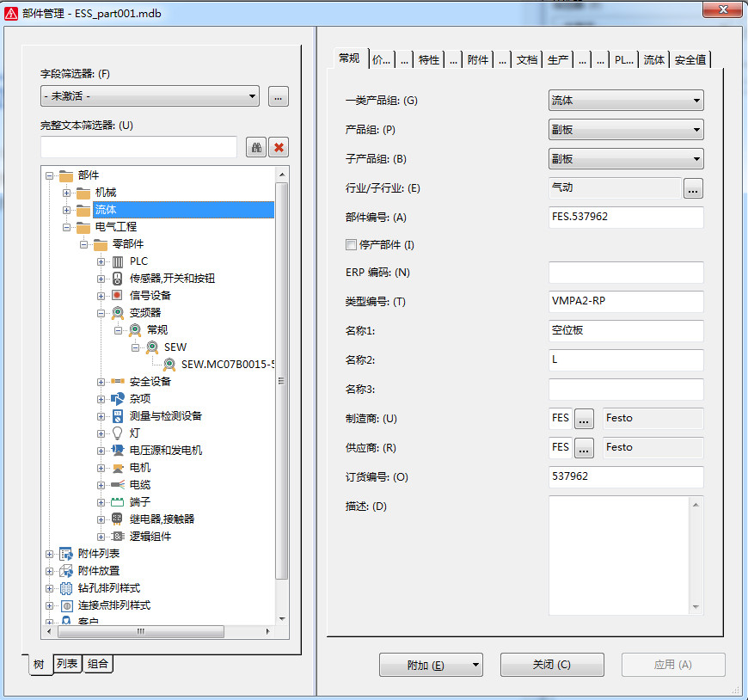Browse manufacturer with the 制造商 ellipsis button

pos(585,419)
